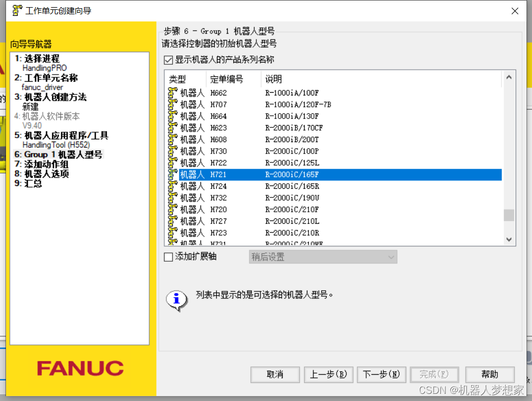Click the scroll up arrow of robot list
This screenshot has width=532, height=401.
(508, 77)
